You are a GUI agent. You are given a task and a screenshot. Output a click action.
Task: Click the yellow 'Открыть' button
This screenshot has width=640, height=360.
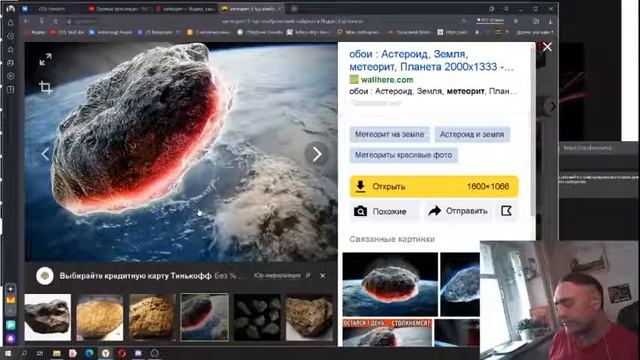pos(434,187)
